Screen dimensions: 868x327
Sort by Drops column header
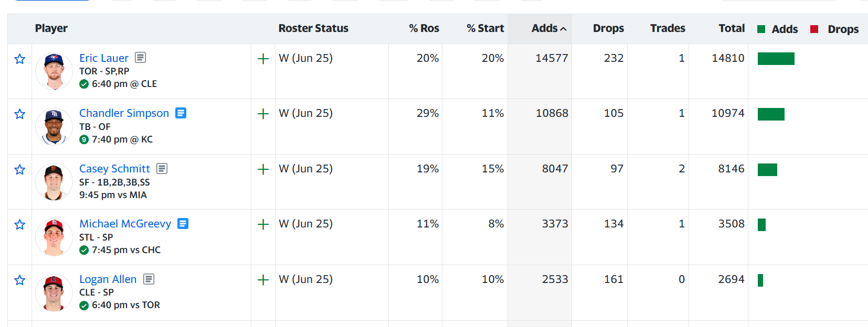(608, 28)
